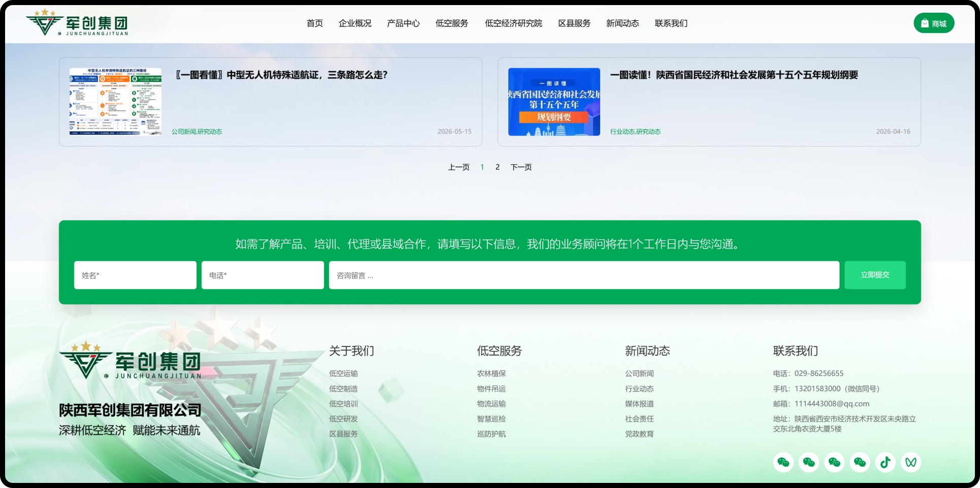Focus the 咨询留言 message field
Viewport: 980px width, 488px height.
tap(584, 275)
